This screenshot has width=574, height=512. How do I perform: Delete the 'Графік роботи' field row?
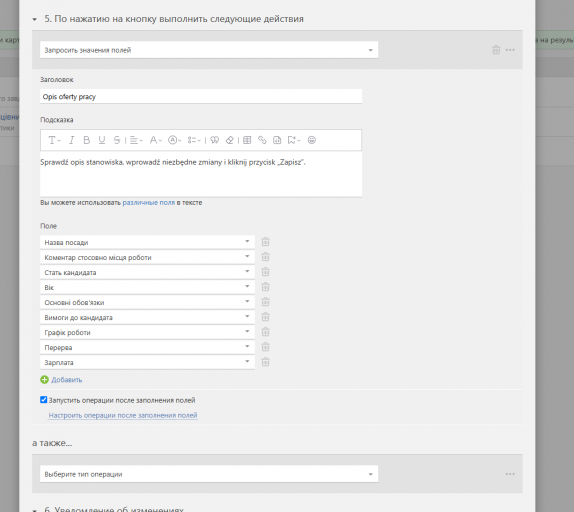(x=265, y=332)
